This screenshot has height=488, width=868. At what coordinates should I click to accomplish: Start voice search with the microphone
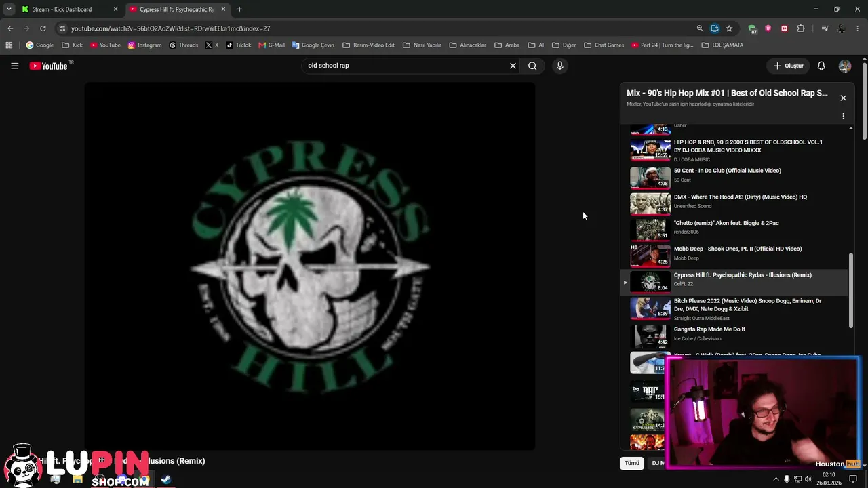(x=559, y=66)
